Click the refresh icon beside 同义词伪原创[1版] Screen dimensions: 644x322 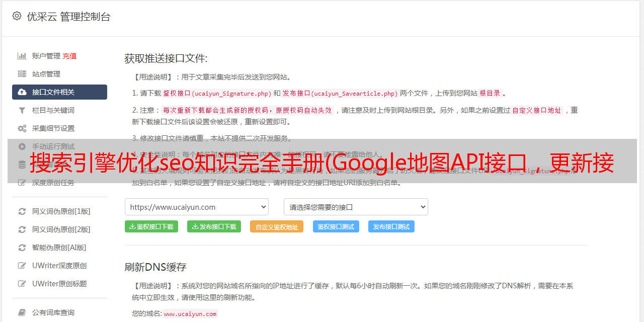click(x=22, y=211)
